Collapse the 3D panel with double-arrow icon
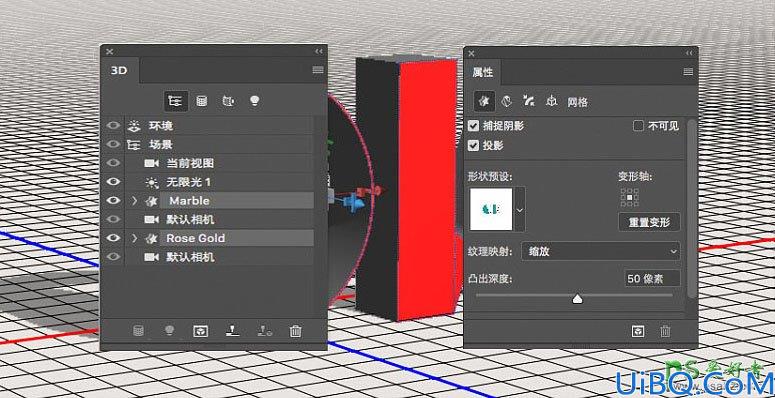Viewport: 775px width, 398px height. click(318, 51)
